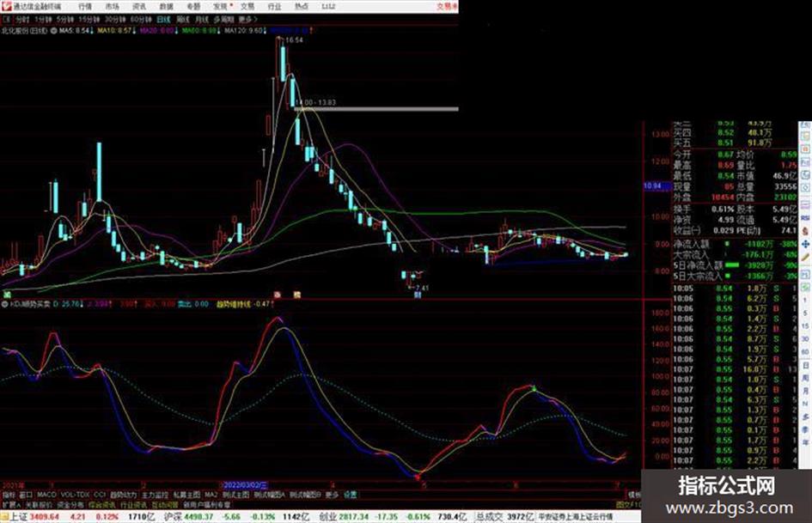Screen dimensions: 812x523
Task: Select the 主力监控 indicator tab
Action: point(155,495)
